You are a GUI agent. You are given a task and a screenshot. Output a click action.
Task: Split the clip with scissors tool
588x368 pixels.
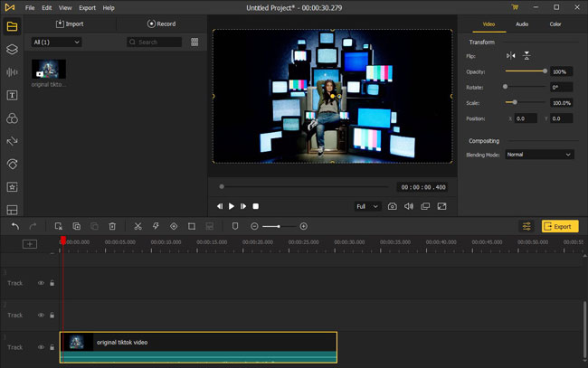138,226
